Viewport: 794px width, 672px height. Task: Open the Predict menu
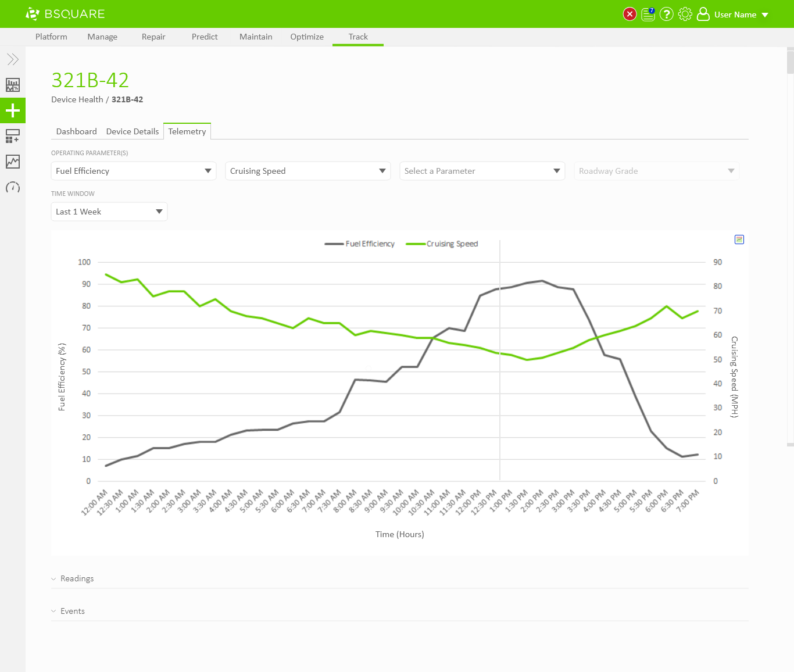(205, 37)
